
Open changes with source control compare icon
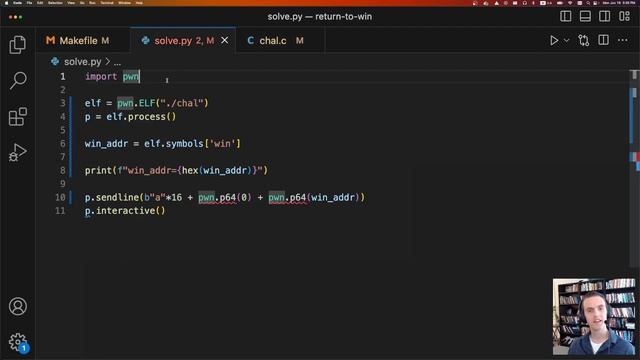pyautogui.click(x=584, y=40)
